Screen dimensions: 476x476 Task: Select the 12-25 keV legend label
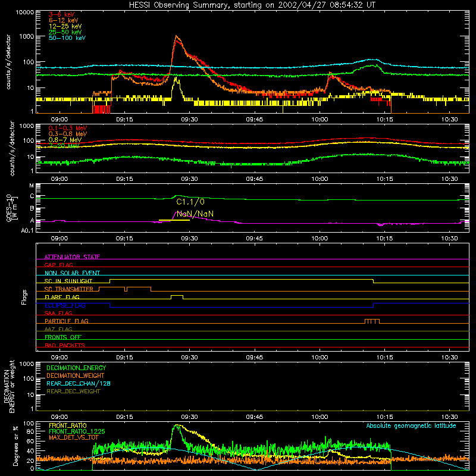coord(65,26)
